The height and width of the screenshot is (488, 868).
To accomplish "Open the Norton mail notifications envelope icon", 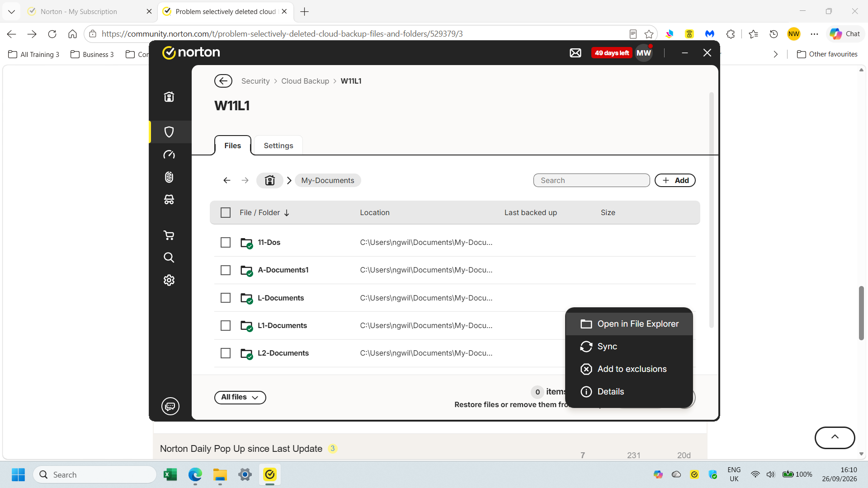I will [x=576, y=53].
